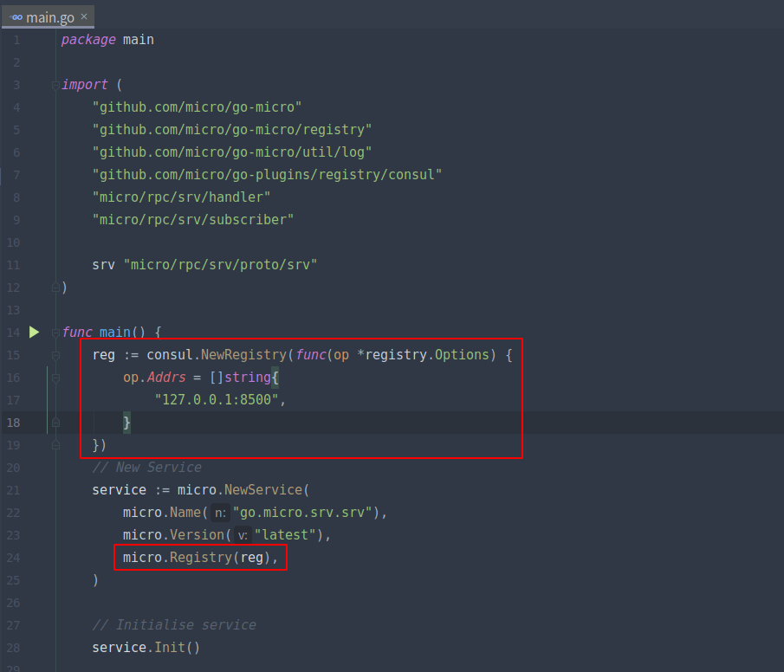Screen dimensions: 784x672
Task: Click the 'import' keyword
Action: click(x=85, y=85)
